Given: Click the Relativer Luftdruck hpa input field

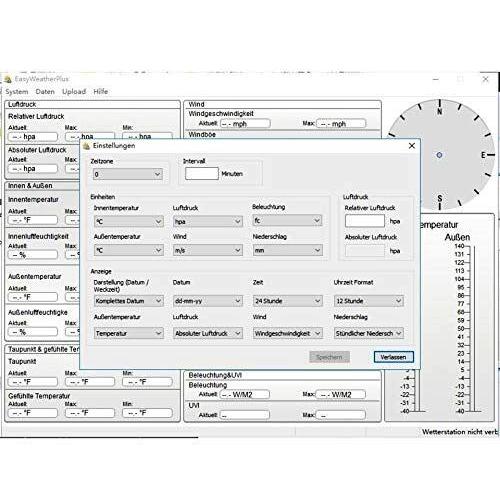Looking at the screenshot, I should pos(365,221).
